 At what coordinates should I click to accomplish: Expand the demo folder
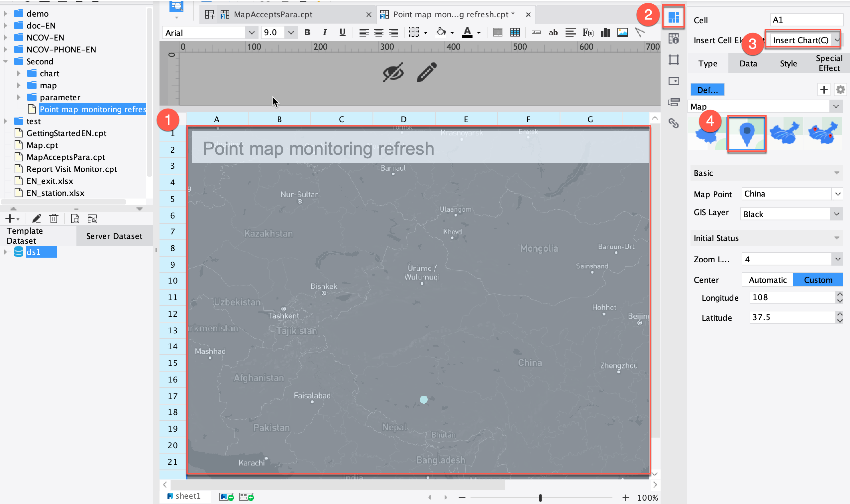[5, 14]
